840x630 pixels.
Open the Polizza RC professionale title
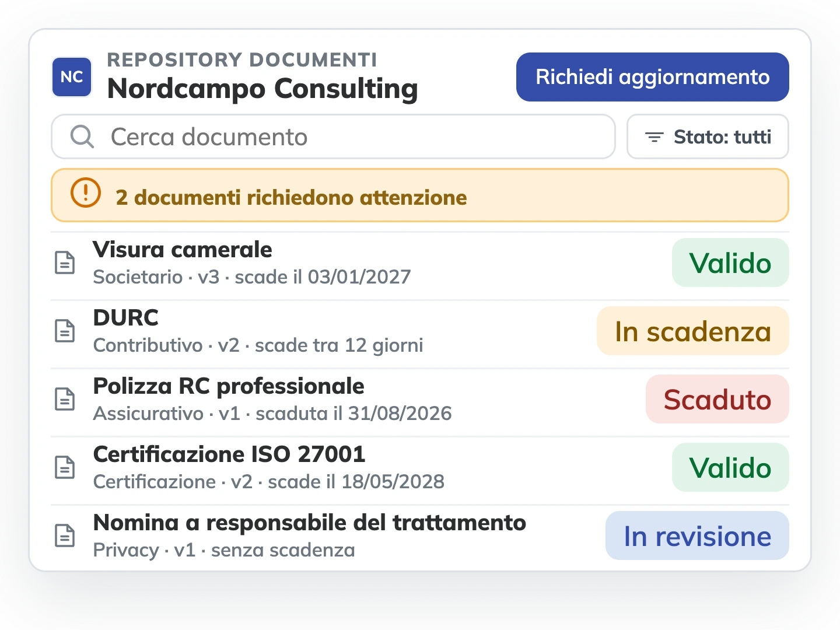[x=229, y=386]
